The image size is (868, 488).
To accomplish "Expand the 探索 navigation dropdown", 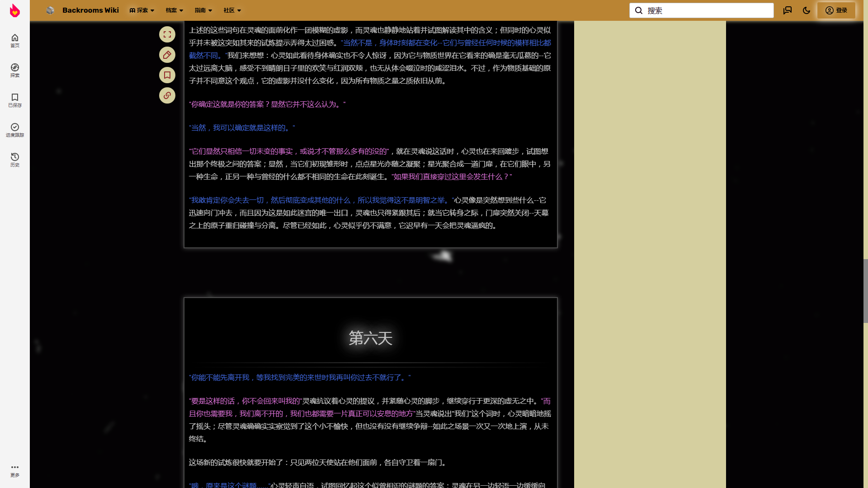I will pyautogui.click(x=142, y=10).
